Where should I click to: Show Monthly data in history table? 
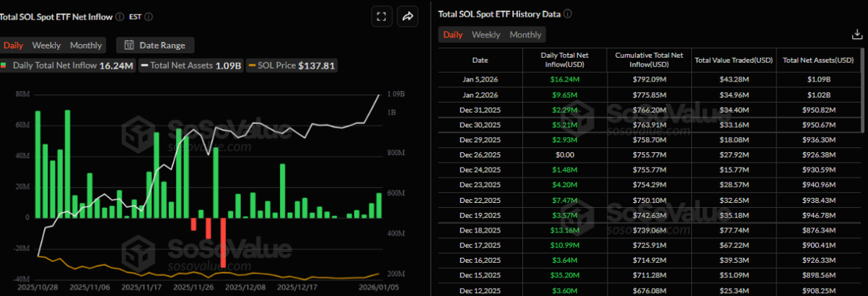coord(525,35)
